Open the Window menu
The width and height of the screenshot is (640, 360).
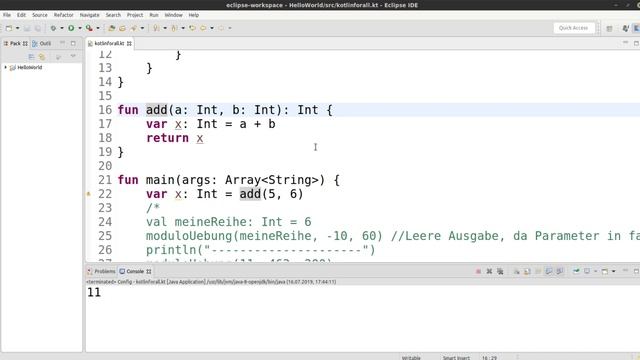pyautogui.click(x=173, y=15)
